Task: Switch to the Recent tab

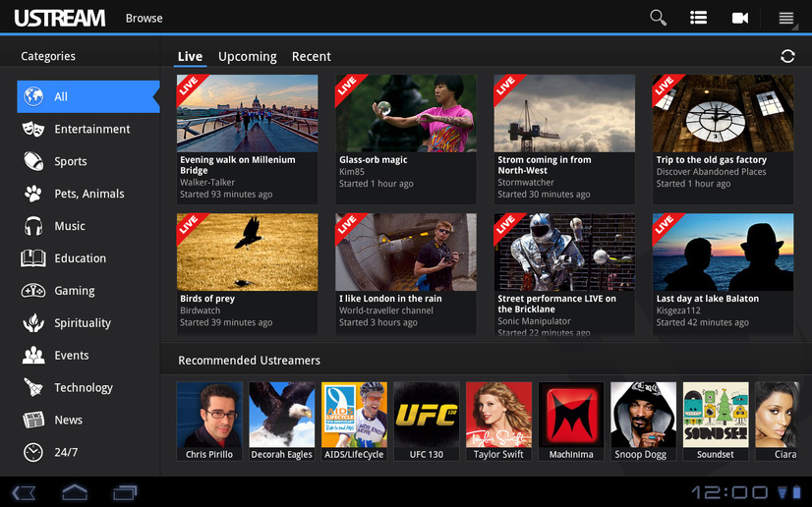Action: pos(312,56)
